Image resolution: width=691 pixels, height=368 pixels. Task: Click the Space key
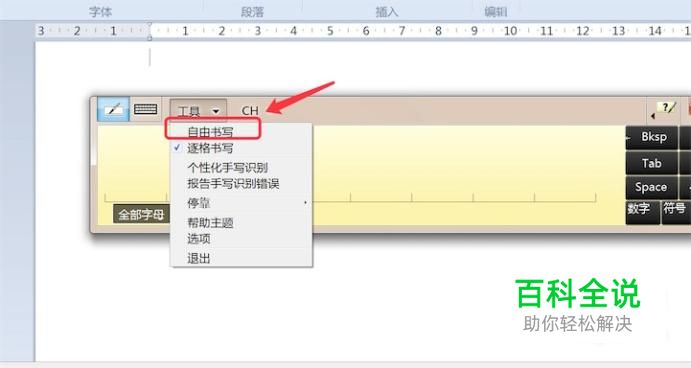coord(652,187)
